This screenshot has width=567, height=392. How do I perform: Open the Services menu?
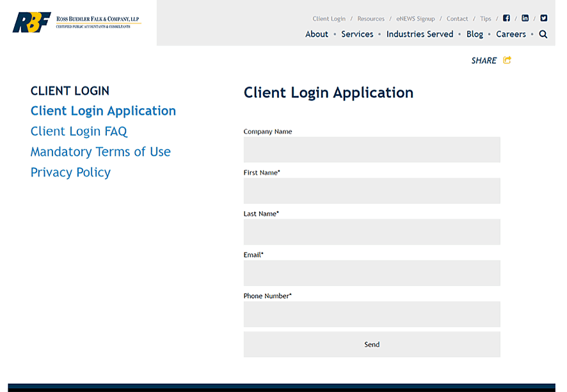[357, 35]
